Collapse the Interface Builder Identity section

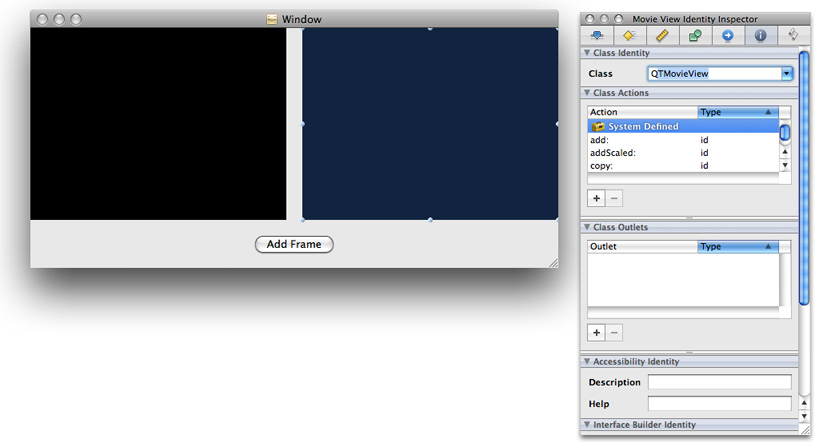[x=587, y=425]
